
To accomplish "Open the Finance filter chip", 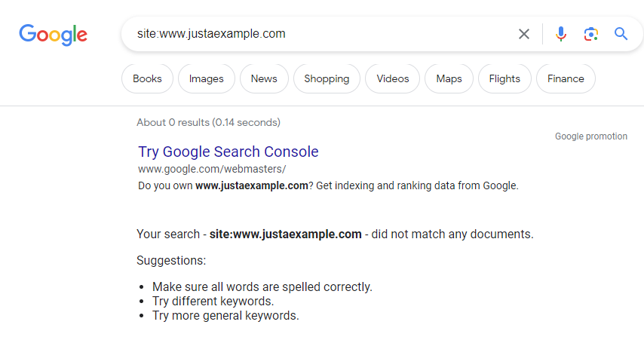I will (x=566, y=78).
